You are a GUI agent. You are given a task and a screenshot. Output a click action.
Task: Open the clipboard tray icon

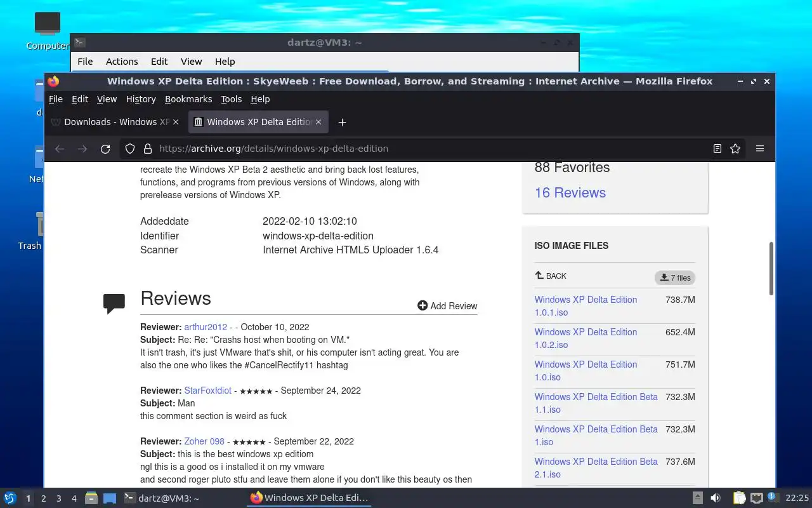point(739,498)
